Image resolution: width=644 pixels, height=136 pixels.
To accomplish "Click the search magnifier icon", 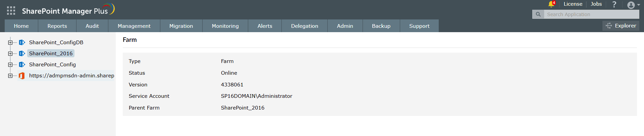I will [538, 14].
